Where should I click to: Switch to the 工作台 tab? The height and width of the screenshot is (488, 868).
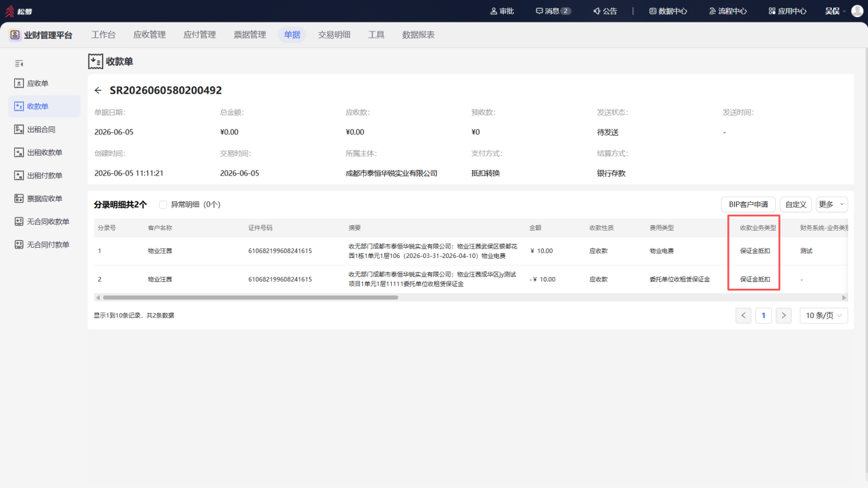pos(104,35)
